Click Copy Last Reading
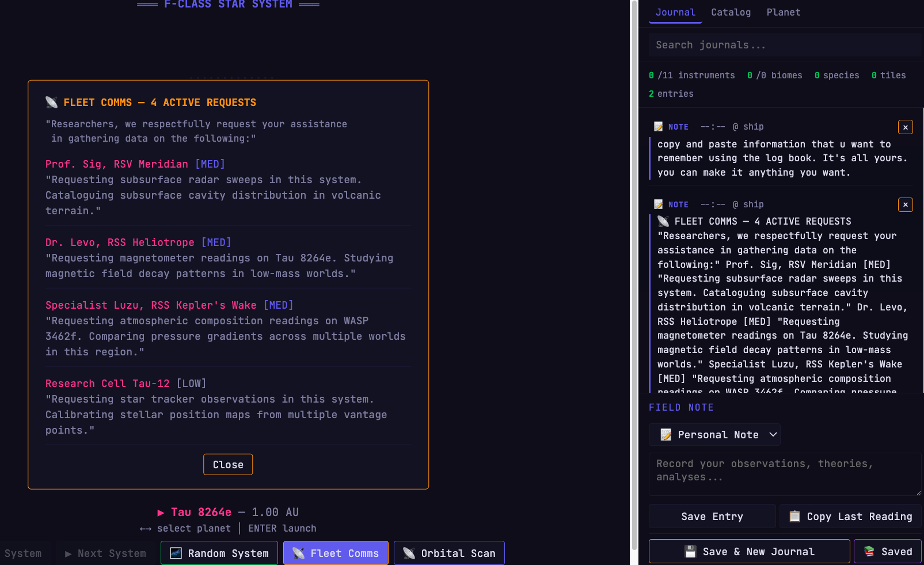 [x=850, y=517]
